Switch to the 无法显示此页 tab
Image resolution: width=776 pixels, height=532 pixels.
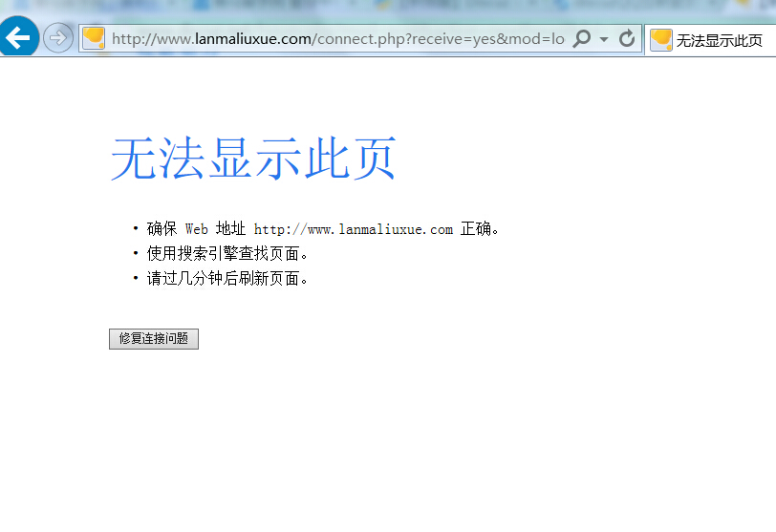pos(711,40)
